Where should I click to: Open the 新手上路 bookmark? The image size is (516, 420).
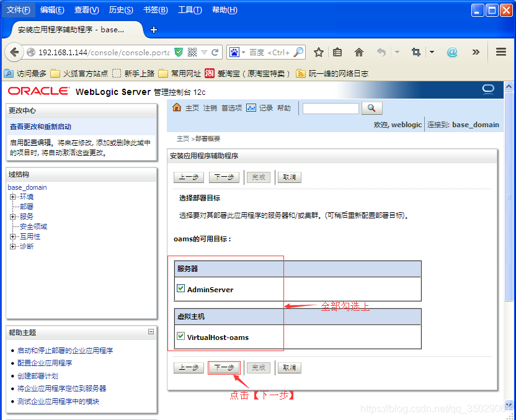[x=133, y=73]
